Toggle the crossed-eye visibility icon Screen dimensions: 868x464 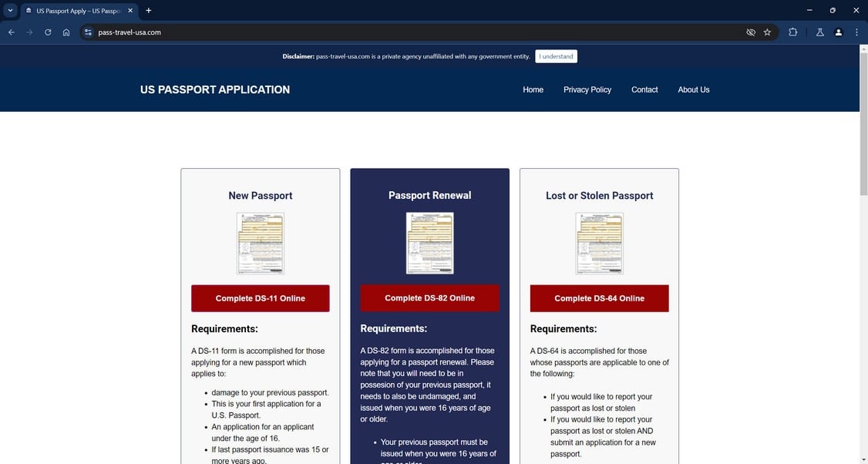click(x=750, y=32)
